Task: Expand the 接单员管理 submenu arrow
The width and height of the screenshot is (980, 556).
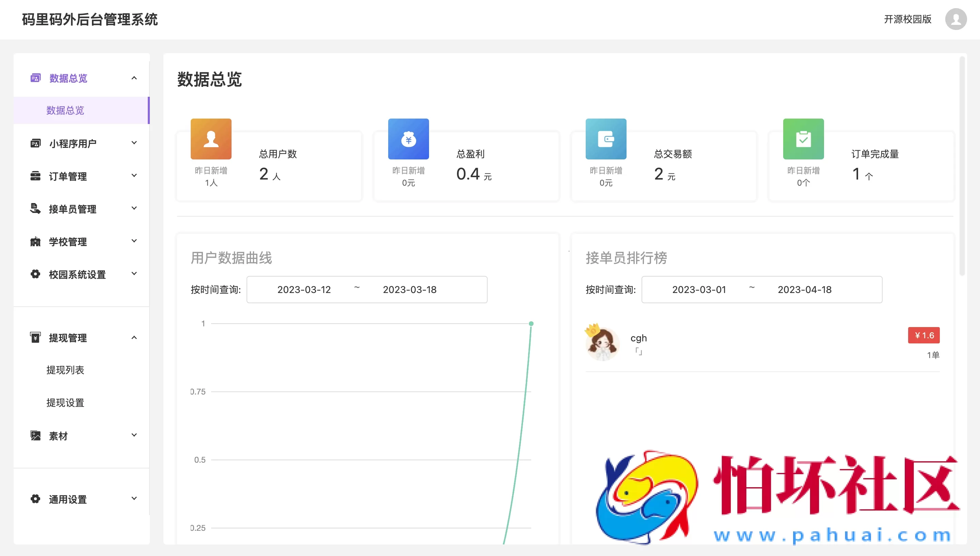Action: coord(134,208)
